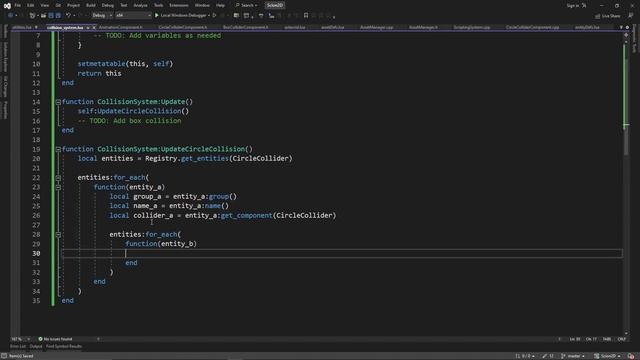Screen dimensions: 640x360
Task: Open the x64 platform dropdown
Action: point(133,16)
